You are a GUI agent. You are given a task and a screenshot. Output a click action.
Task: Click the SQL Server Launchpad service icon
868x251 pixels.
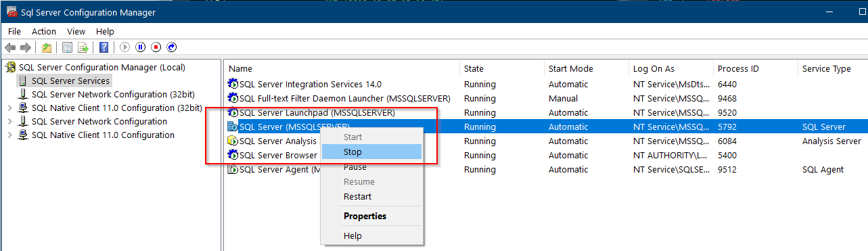click(x=233, y=112)
